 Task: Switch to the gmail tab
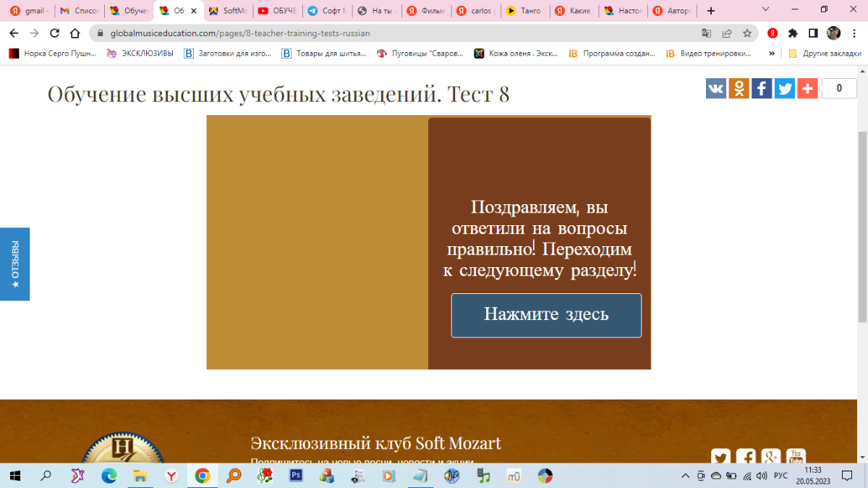tap(29, 11)
